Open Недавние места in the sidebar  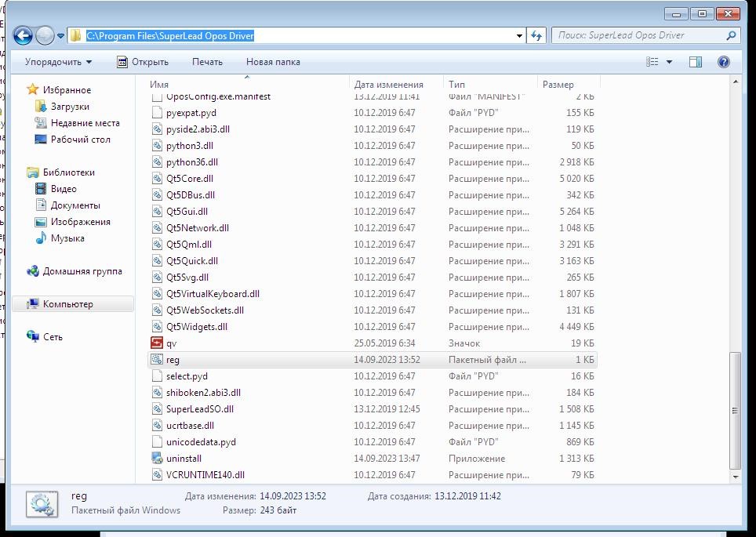[x=85, y=123]
